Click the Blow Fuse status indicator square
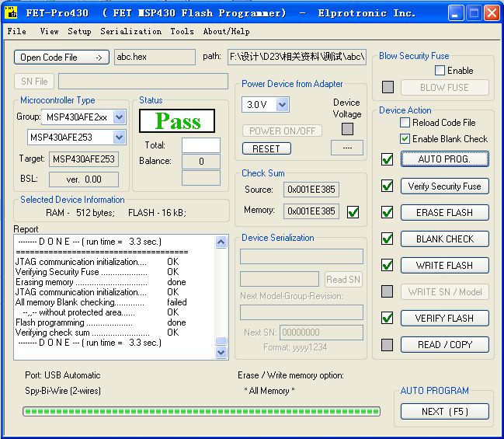 [388, 87]
